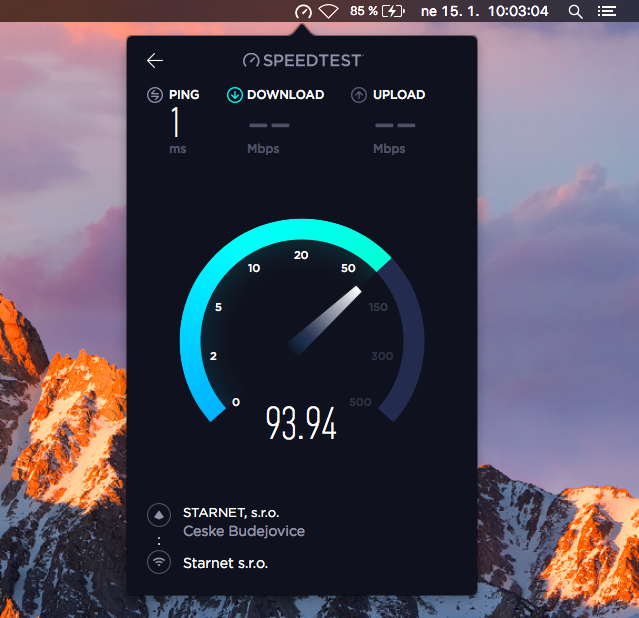Click the gauge mark '50'

(348, 268)
